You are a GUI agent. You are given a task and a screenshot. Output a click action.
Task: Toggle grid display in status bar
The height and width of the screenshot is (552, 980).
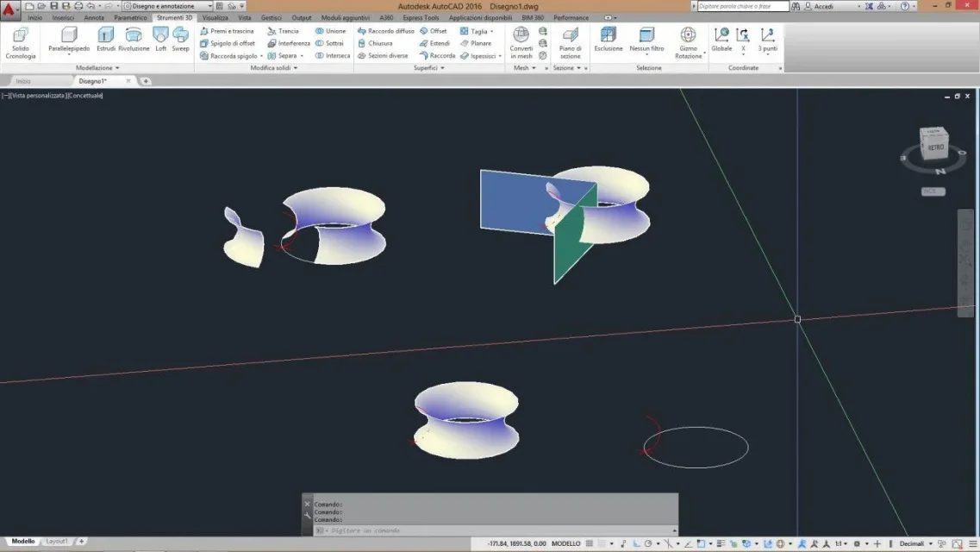(590, 543)
